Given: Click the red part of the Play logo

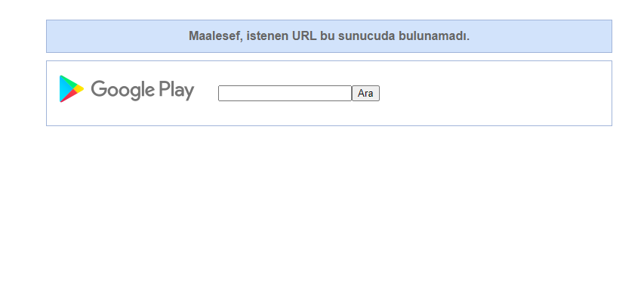Looking at the screenshot, I should [69, 97].
